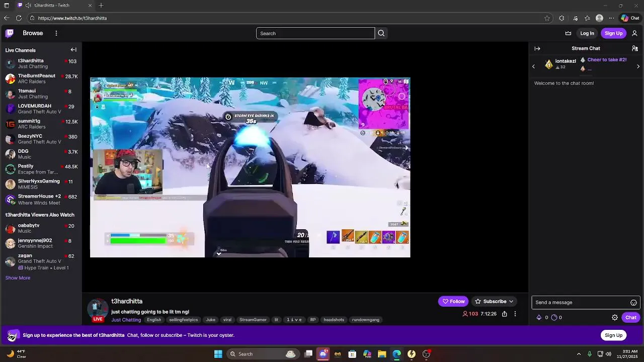Click the Twitch logo home icon
The height and width of the screenshot is (362, 644).
click(x=9, y=33)
